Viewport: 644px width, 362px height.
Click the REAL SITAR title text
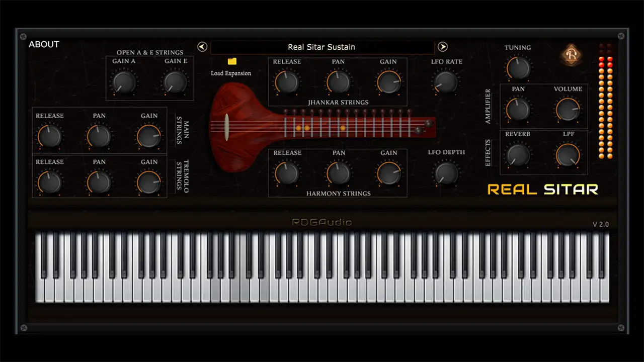pos(543,190)
